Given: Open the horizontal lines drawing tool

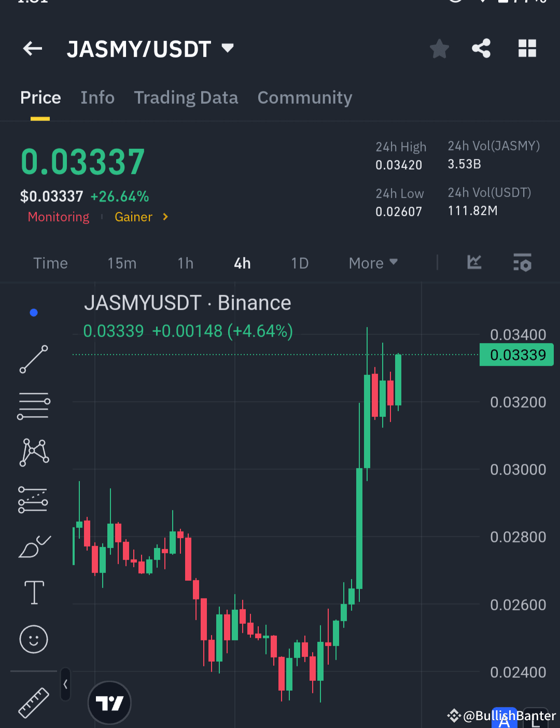Looking at the screenshot, I should click(33, 405).
